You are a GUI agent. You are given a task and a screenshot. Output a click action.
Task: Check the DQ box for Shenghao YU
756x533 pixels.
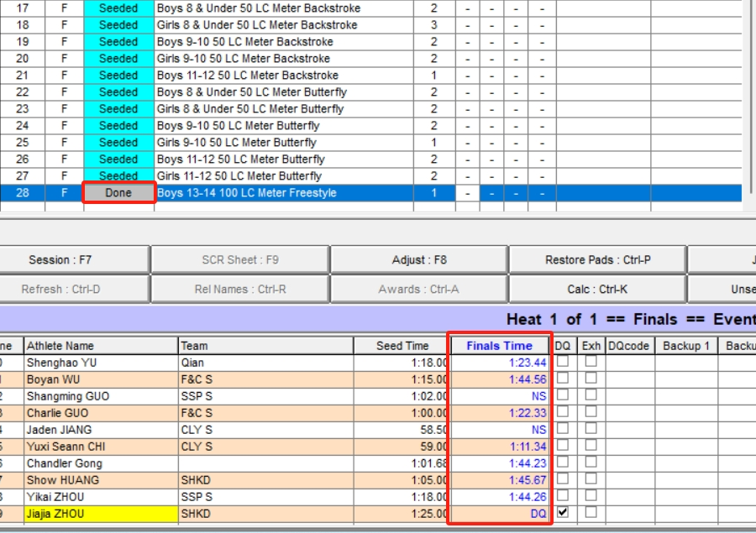click(563, 361)
